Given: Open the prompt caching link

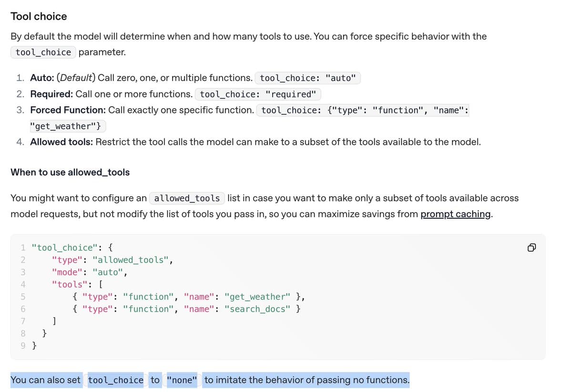Looking at the screenshot, I should tap(456, 214).
